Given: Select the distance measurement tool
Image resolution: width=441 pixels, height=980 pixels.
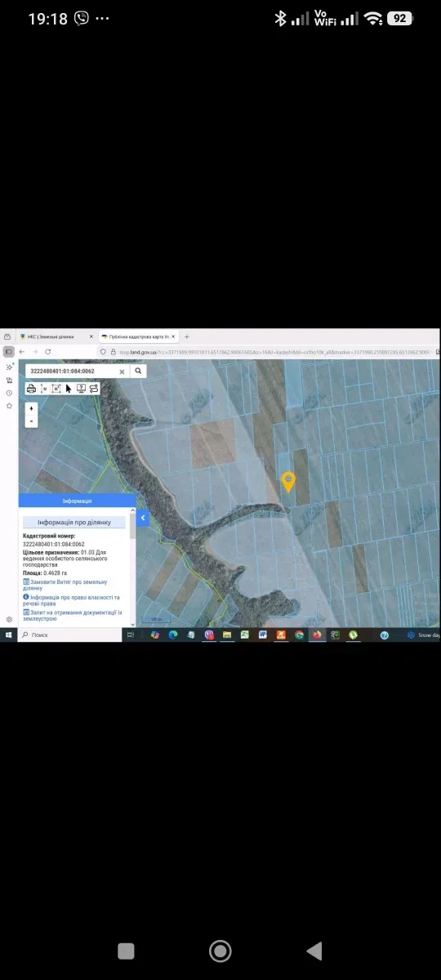Looking at the screenshot, I should tap(44, 389).
